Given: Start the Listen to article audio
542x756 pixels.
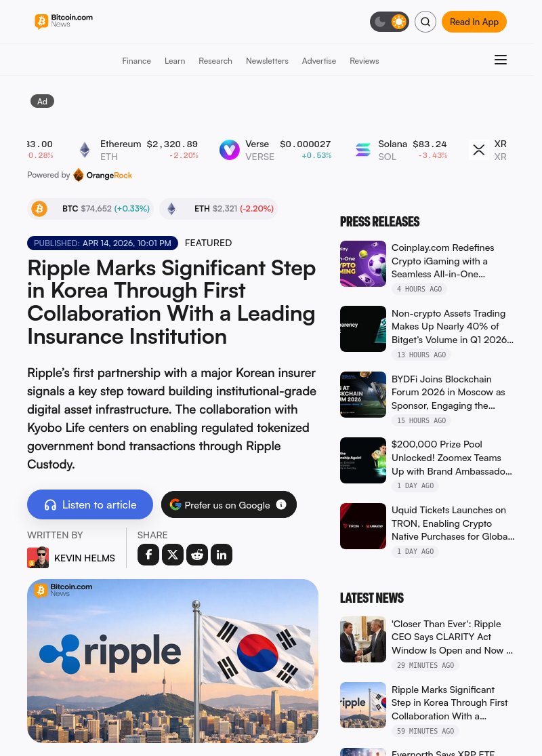Looking at the screenshot, I should pyautogui.click(x=90, y=504).
